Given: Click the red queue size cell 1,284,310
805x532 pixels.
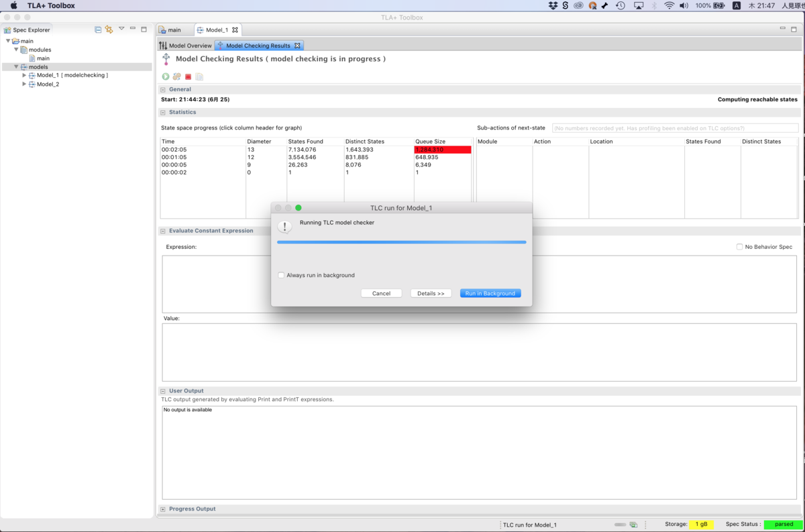Looking at the screenshot, I should point(443,150).
